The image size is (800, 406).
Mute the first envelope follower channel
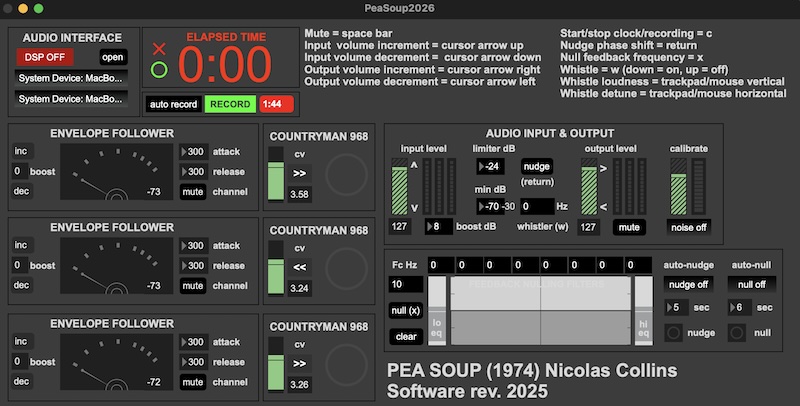(192, 190)
